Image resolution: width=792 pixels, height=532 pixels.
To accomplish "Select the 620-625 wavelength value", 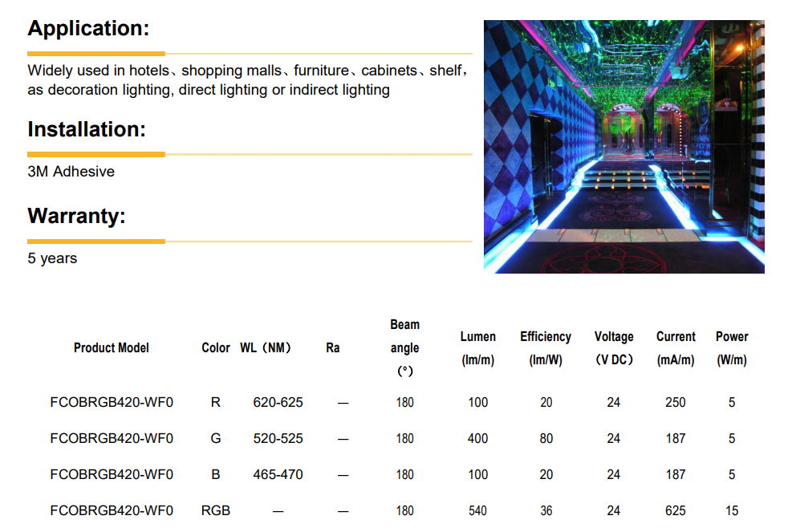I will tap(278, 402).
